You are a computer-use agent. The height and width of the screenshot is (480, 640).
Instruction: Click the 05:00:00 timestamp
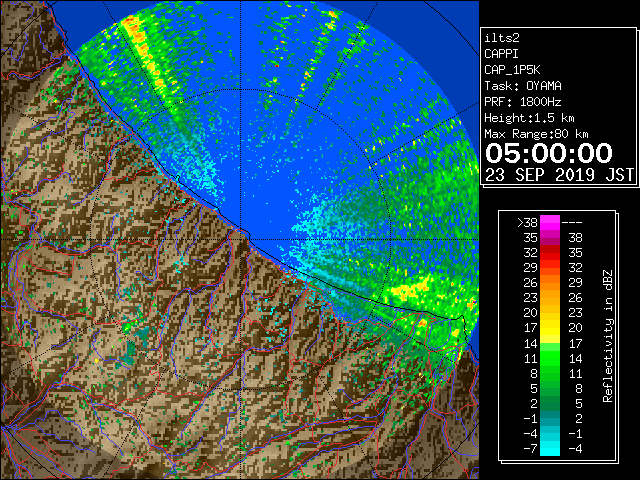click(x=549, y=153)
